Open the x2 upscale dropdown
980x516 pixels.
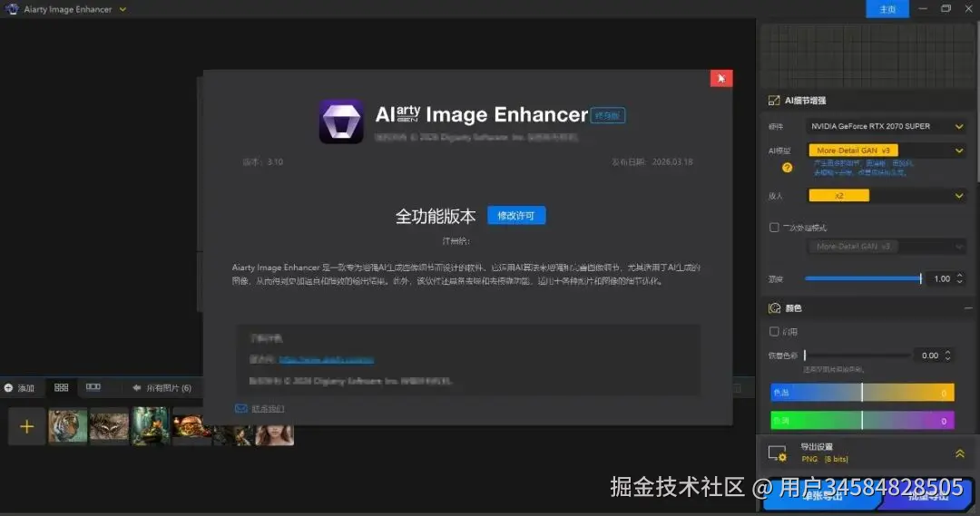[887, 196]
